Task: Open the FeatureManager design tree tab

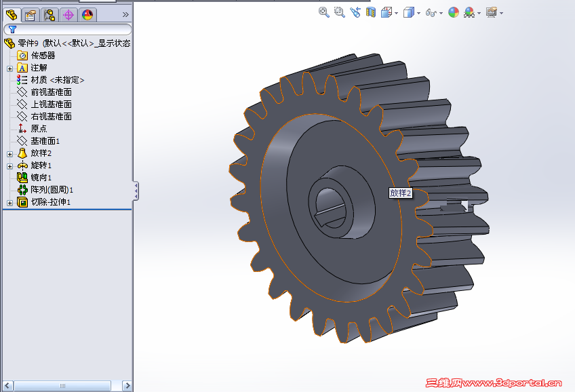Action: tap(12, 15)
